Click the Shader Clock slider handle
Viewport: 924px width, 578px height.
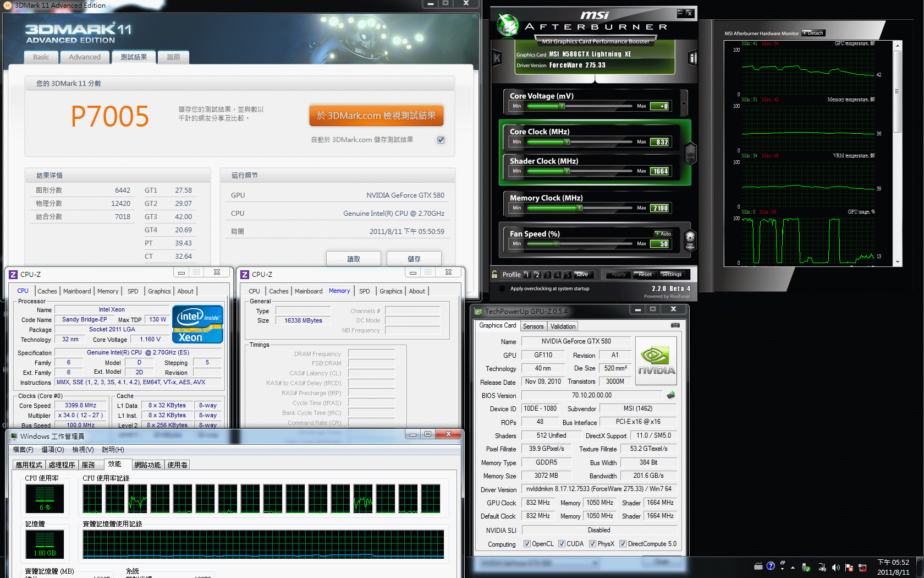pos(567,171)
